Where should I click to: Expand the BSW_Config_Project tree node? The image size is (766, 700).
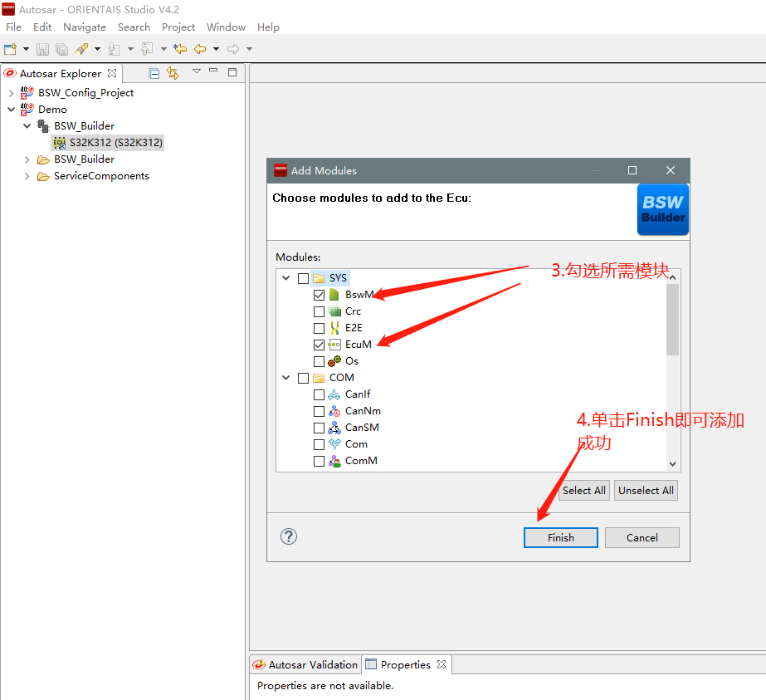(x=11, y=93)
